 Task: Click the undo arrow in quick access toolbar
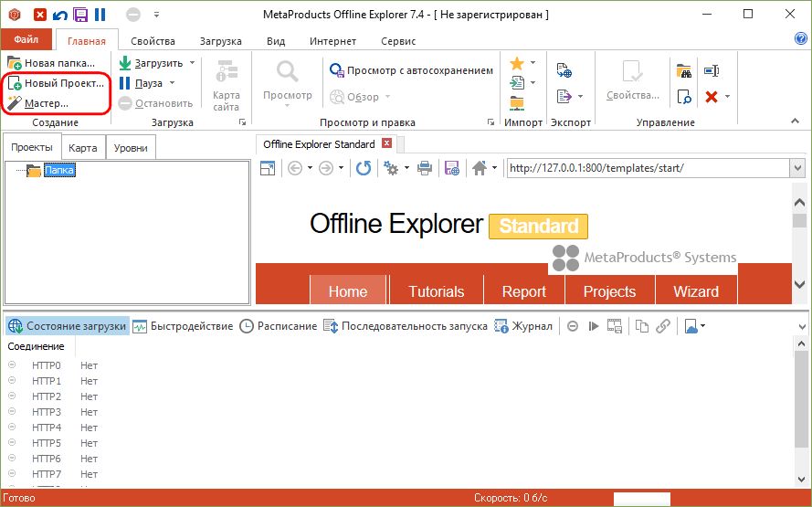click(60, 15)
